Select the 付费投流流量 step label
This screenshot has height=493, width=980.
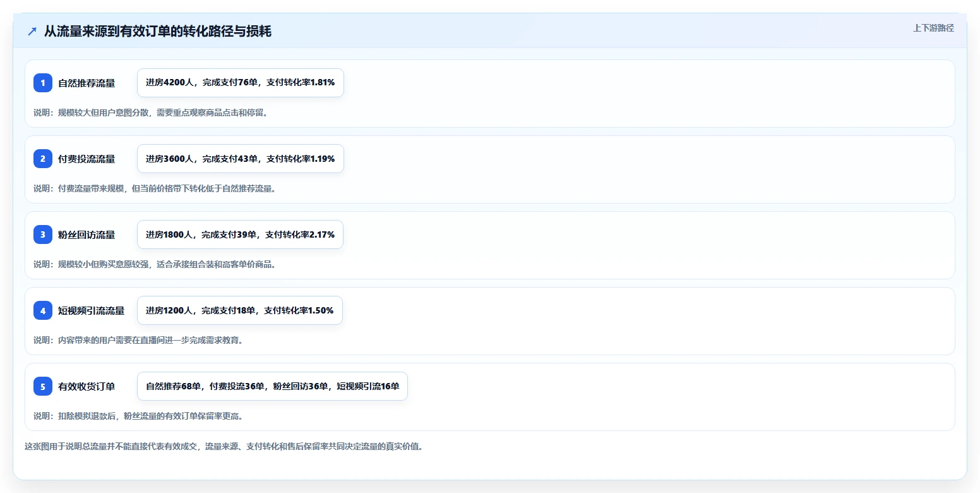87,159
